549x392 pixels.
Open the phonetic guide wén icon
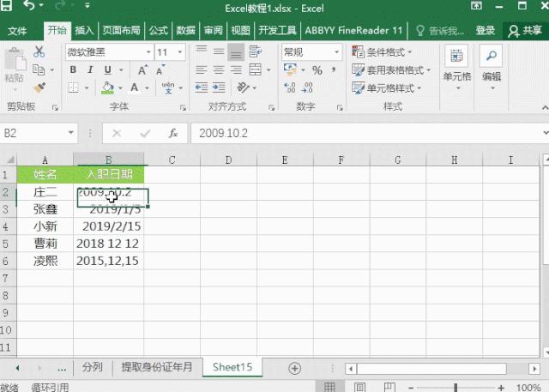tap(168, 87)
